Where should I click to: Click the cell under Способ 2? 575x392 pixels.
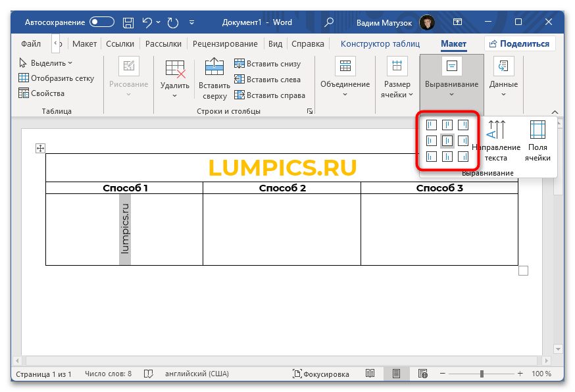pos(282,230)
